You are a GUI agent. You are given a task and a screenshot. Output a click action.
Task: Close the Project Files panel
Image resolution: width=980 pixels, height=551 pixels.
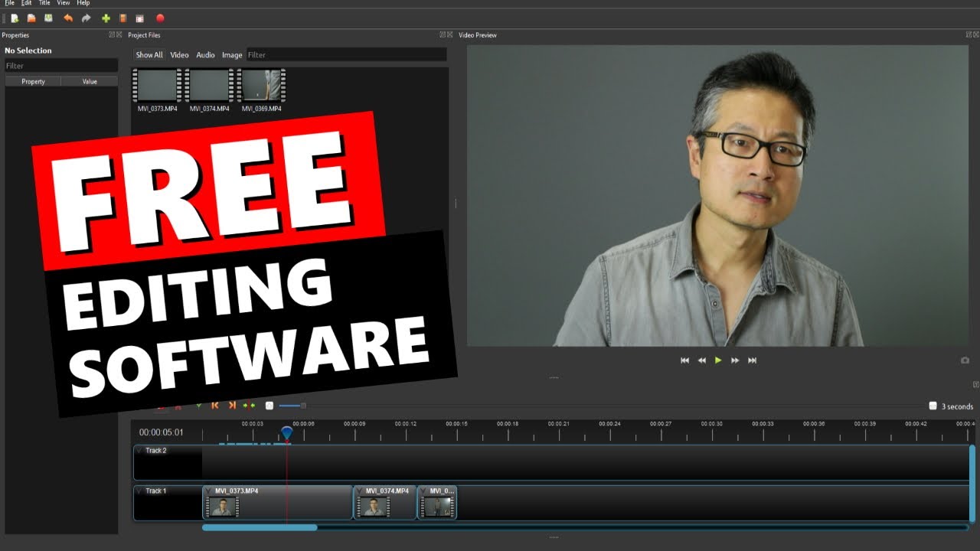click(449, 34)
